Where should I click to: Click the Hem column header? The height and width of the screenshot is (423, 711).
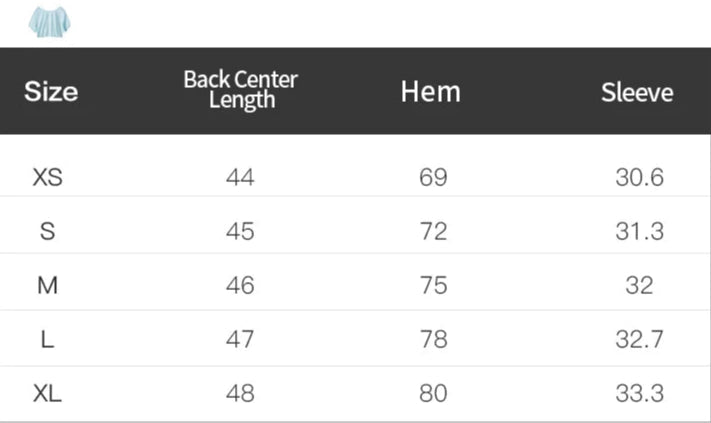(x=431, y=92)
